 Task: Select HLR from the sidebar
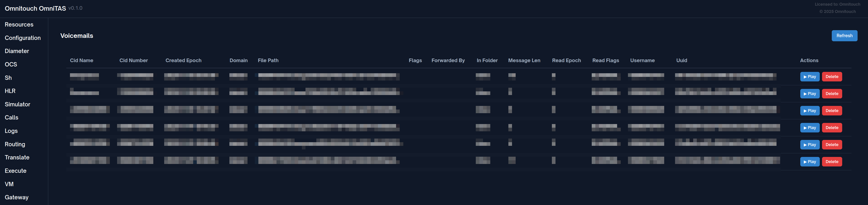point(10,91)
